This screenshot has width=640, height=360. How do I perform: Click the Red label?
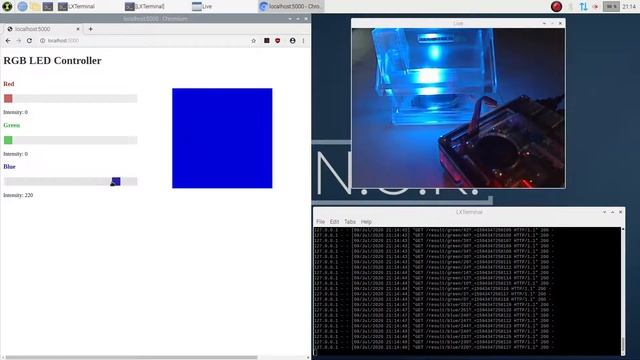point(9,84)
